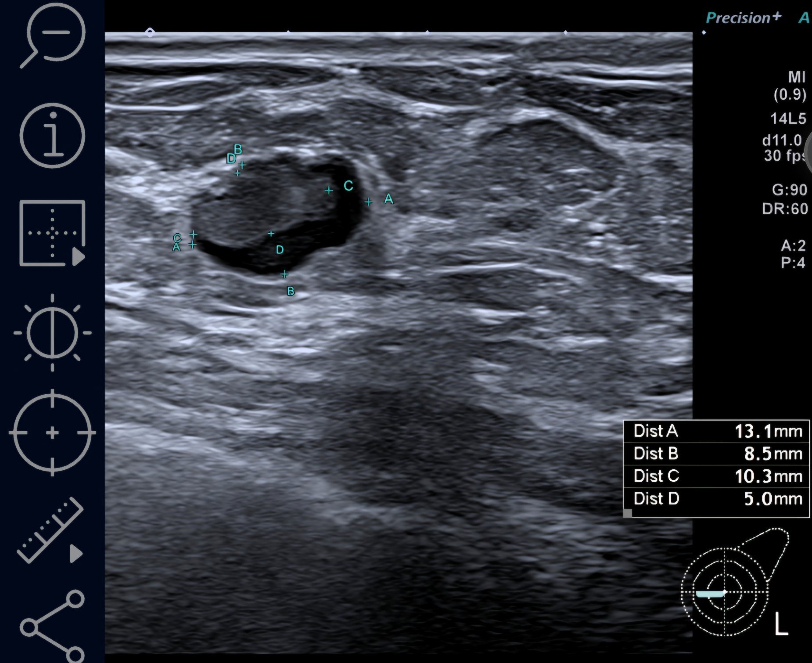Click the 14L5 transducer label
The width and height of the screenshot is (812, 663).
pyautogui.click(x=788, y=119)
